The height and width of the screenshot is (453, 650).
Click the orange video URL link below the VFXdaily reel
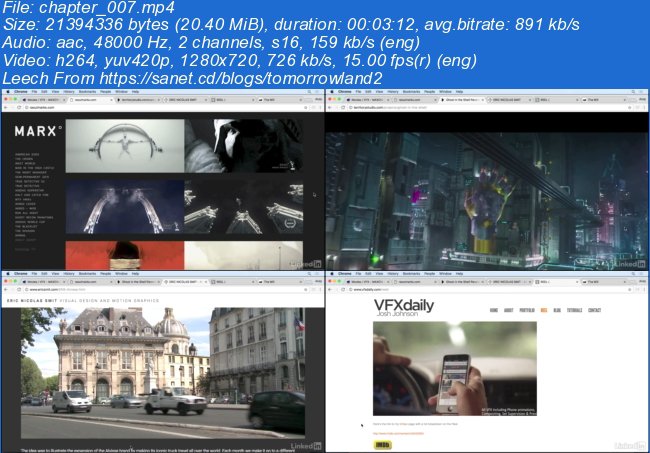point(398,434)
